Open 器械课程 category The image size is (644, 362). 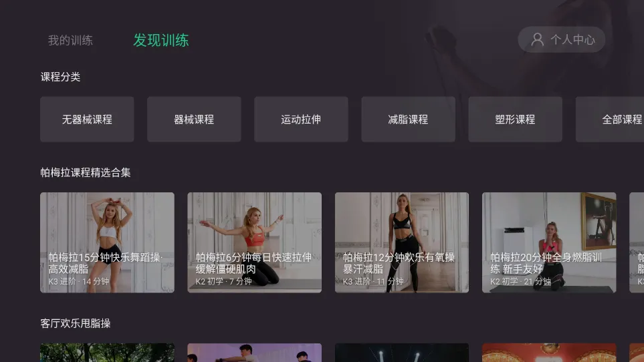click(194, 120)
